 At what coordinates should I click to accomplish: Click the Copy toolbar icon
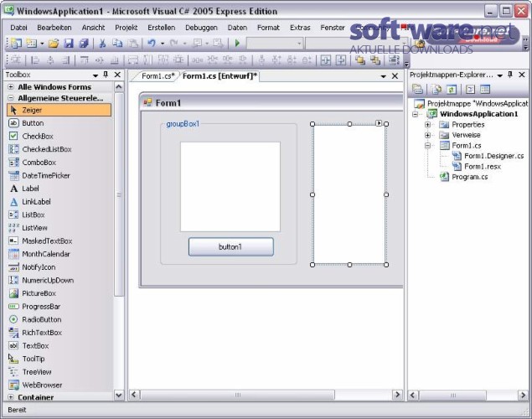coord(117,44)
